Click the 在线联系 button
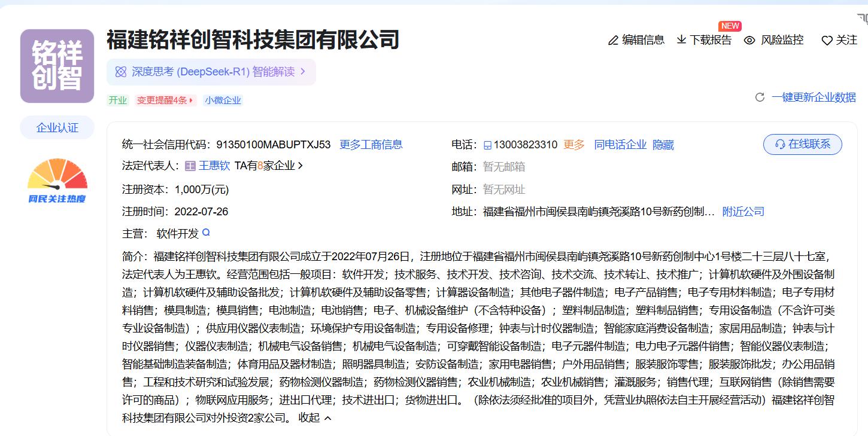The height and width of the screenshot is (436, 868). 802,144
